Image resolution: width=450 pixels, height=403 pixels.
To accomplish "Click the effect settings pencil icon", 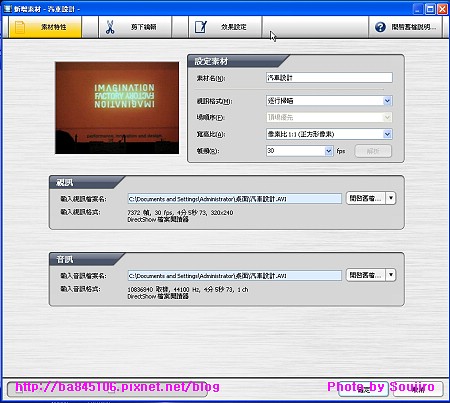I will (x=201, y=27).
